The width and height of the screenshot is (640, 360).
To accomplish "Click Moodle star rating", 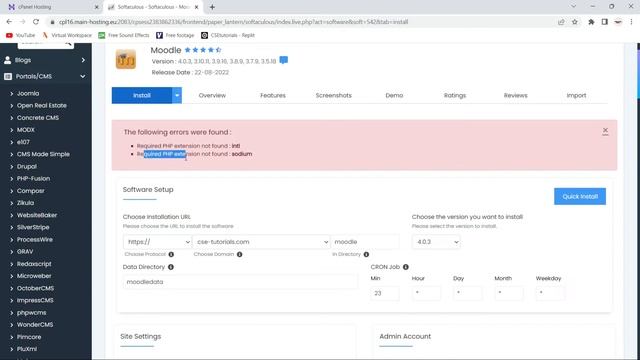I will click(203, 50).
